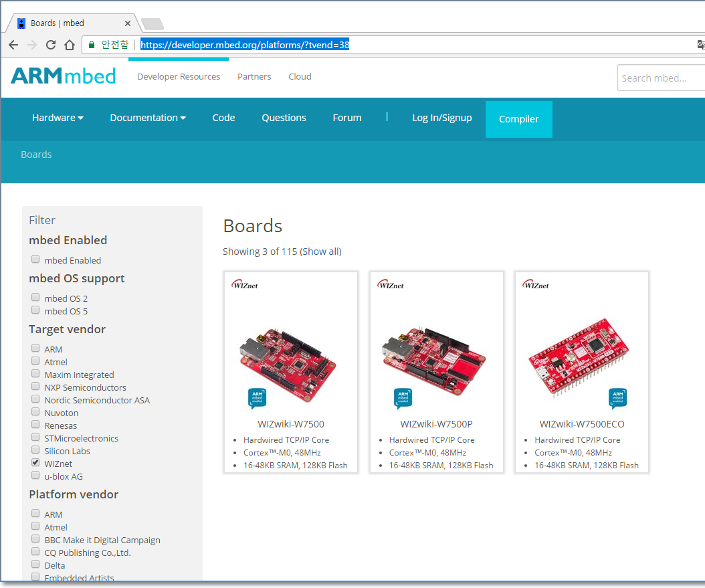Check u-blox AG target vendor

tap(35, 475)
